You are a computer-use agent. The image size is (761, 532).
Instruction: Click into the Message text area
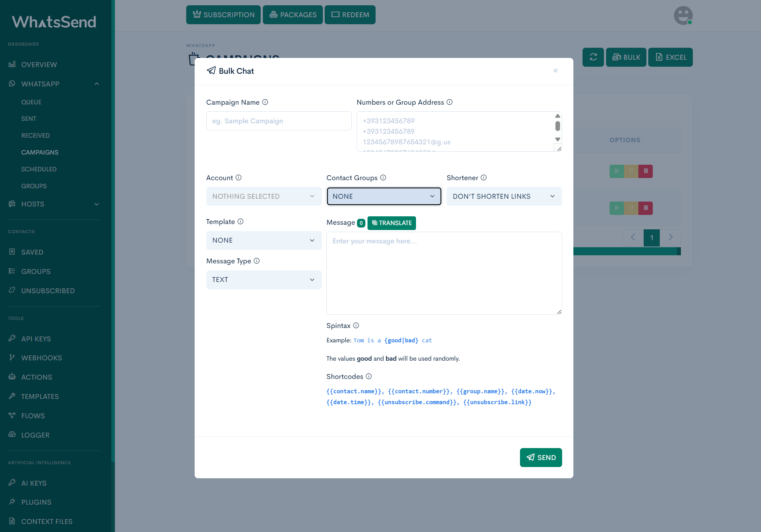444,273
